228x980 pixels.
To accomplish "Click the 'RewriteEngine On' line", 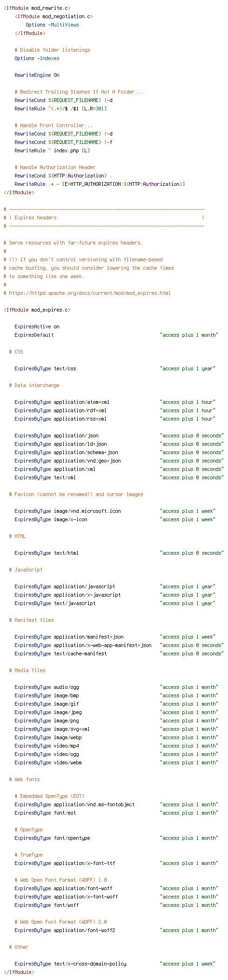I will [37, 75].
